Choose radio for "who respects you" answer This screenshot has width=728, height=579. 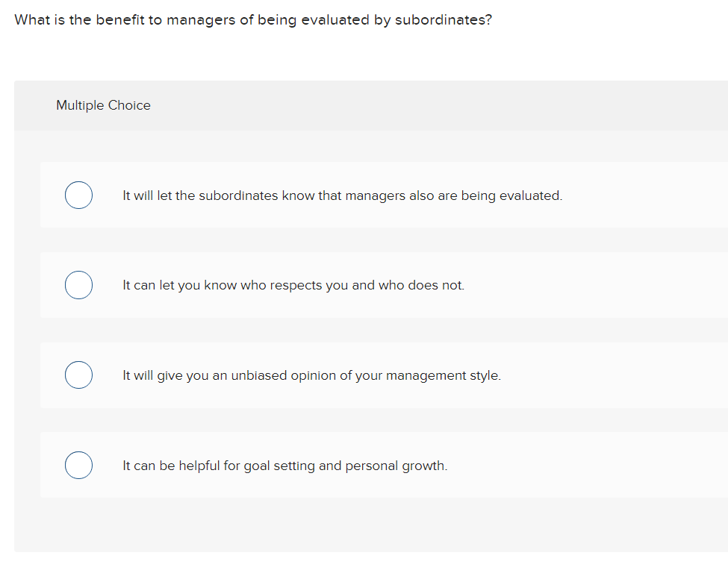(78, 285)
